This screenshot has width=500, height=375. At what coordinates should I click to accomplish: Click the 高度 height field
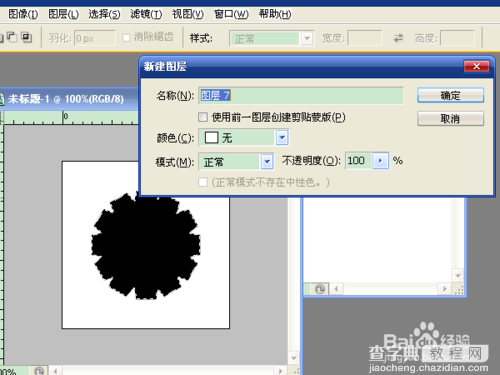pyautogui.click(x=458, y=38)
